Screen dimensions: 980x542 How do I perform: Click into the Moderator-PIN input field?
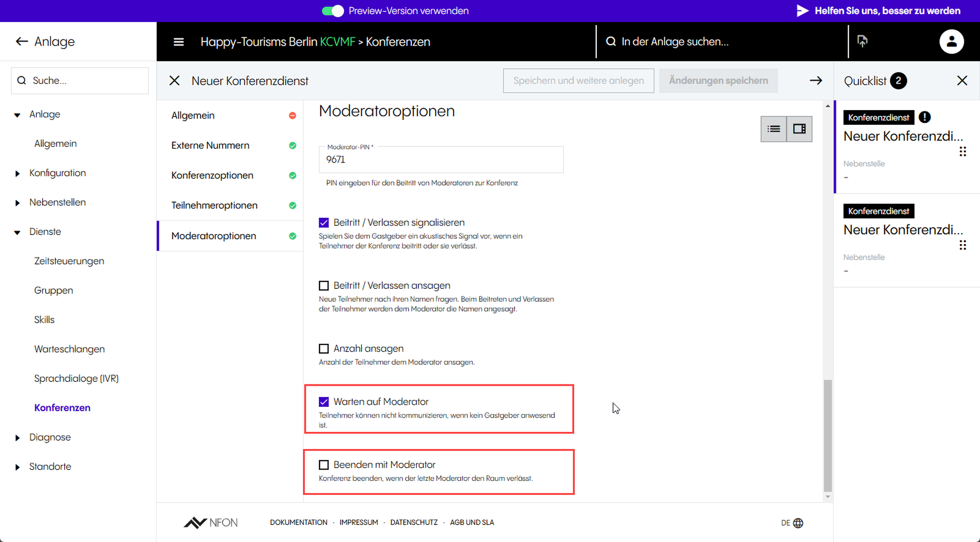pyautogui.click(x=441, y=160)
